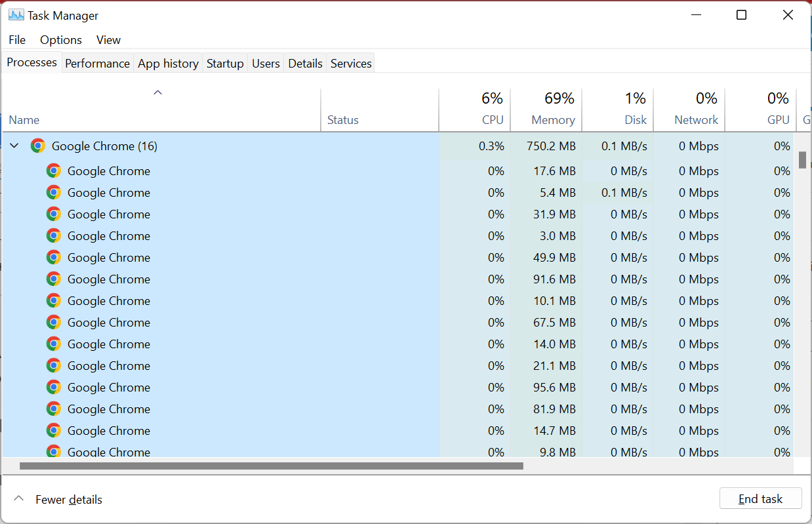Open the View menu
This screenshot has height=524, width=812.
(108, 40)
